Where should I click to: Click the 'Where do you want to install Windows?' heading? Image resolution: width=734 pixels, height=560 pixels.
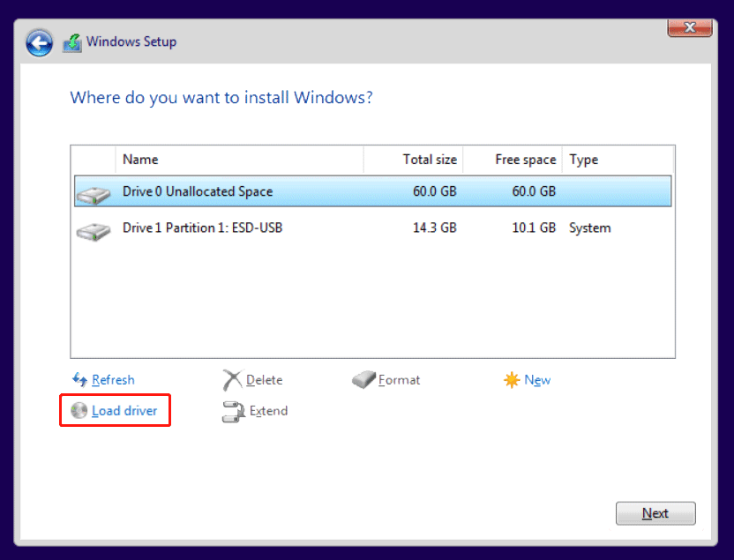221,97
